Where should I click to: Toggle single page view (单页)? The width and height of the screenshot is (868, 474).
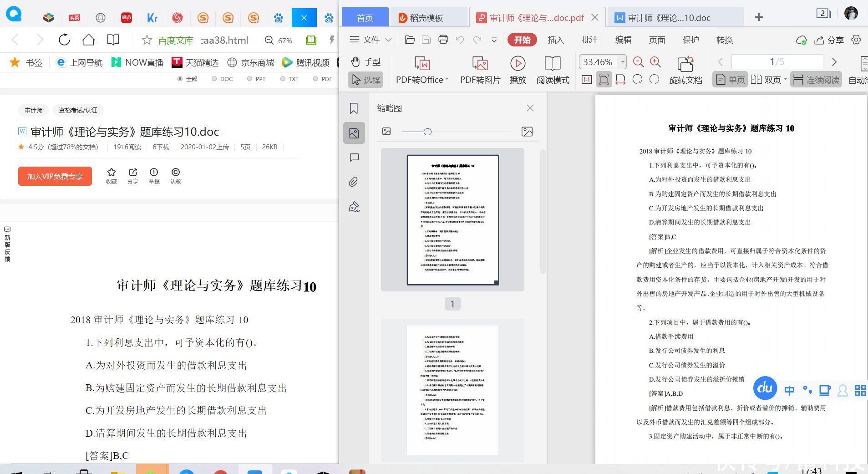click(x=730, y=80)
